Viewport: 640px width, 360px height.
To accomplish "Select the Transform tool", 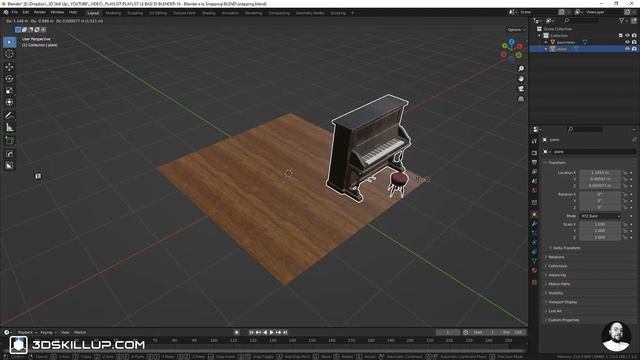I will click(9, 102).
